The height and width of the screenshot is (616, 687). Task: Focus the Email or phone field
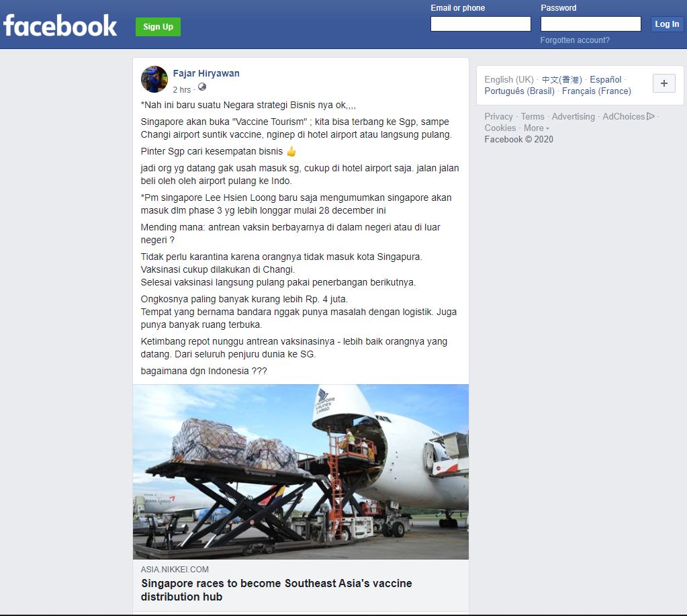(481, 24)
